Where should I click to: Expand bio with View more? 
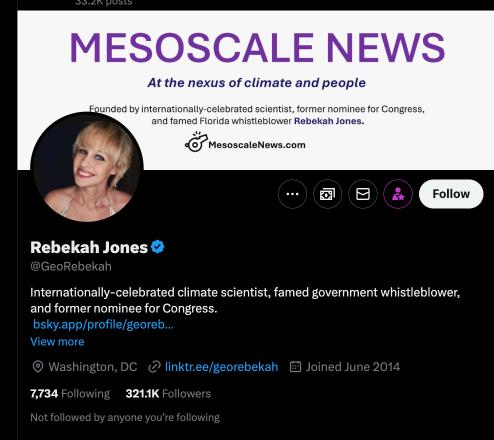pyautogui.click(x=57, y=342)
